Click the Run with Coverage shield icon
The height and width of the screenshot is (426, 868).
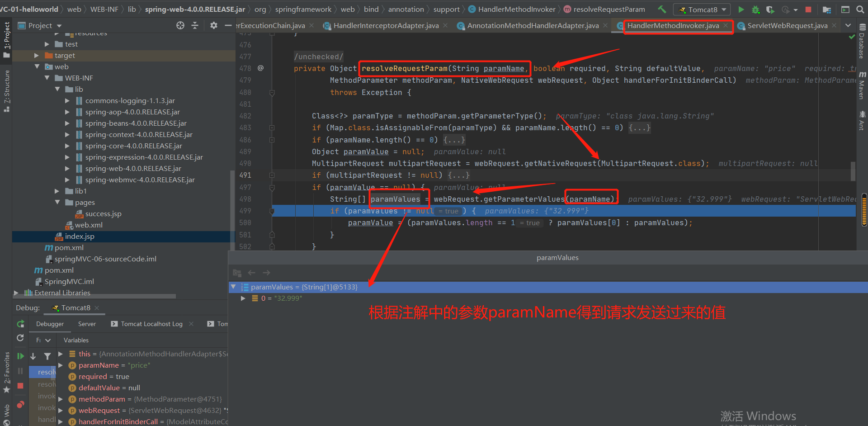point(770,9)
